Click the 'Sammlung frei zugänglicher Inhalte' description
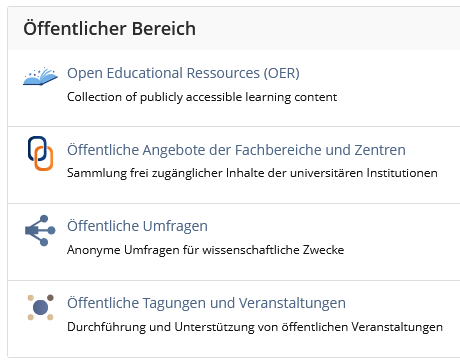This screenshot has height=364, width=460. pyautogui.click(x=252, y=173)
